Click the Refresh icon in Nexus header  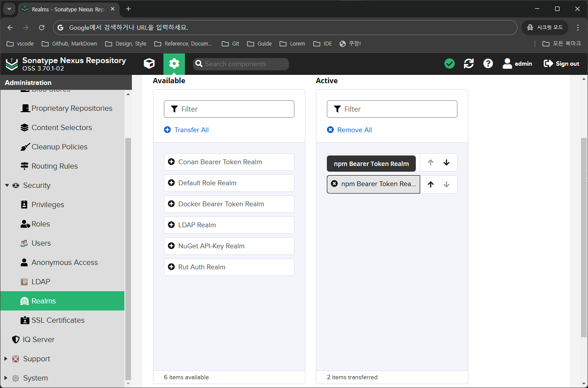[469, 64]
